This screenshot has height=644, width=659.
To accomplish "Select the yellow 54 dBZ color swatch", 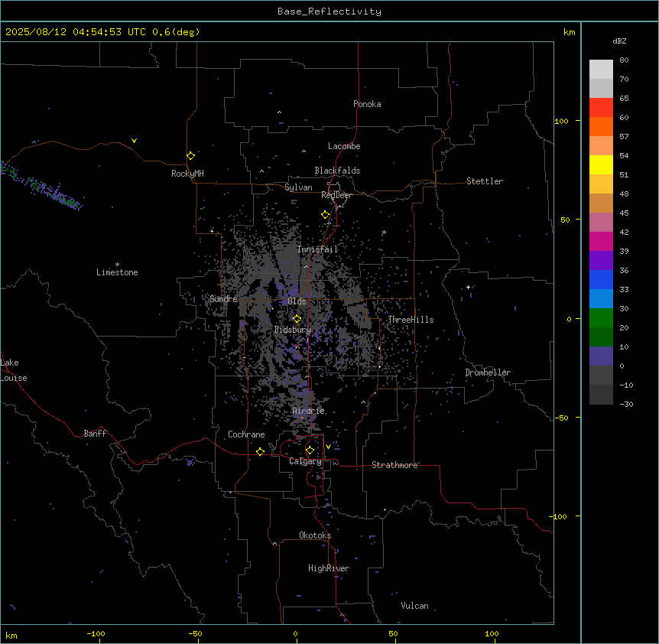I will point(601,164).
